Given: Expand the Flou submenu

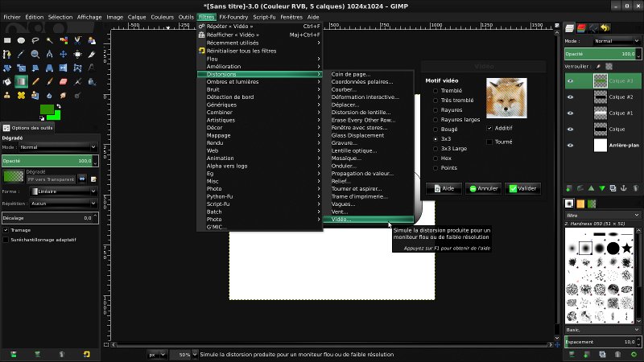Looking at the screenshot, I should pos(260,59).
